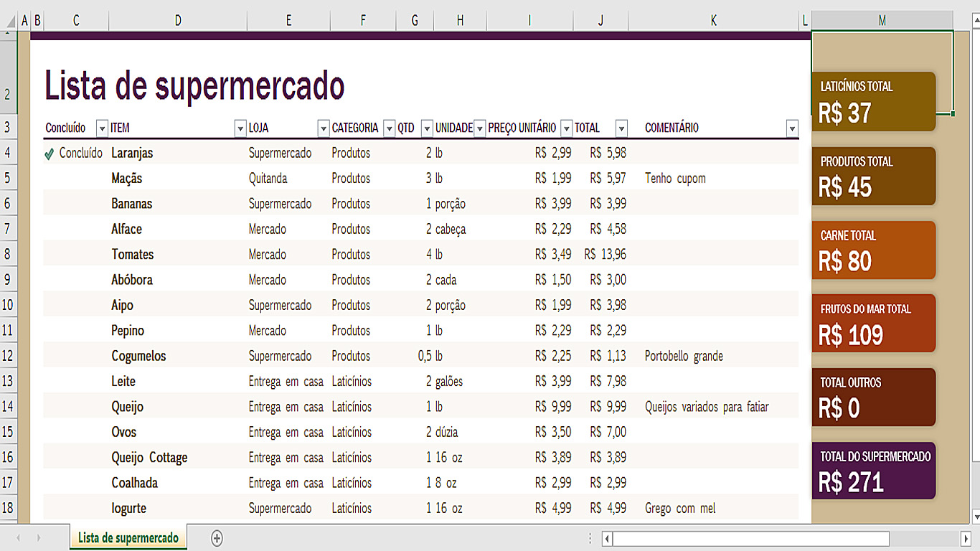Select the 2 galões quantity cell
This screenshot has width=980, height=551.
[x=415, y=382]
